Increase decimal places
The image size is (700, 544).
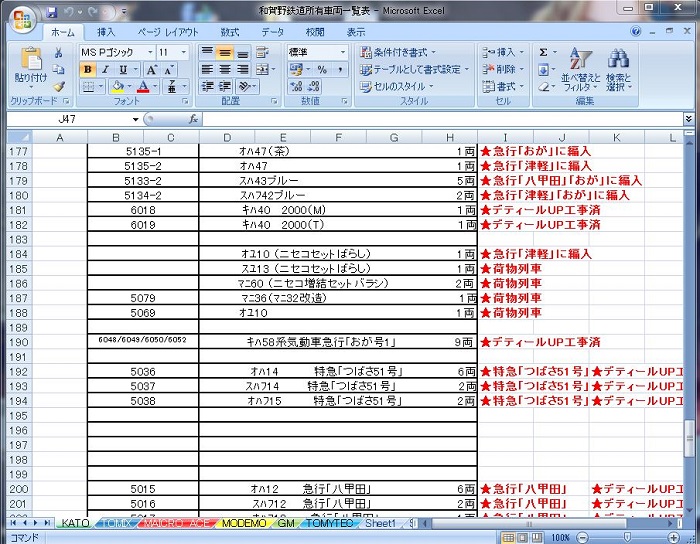coord(296,86)
